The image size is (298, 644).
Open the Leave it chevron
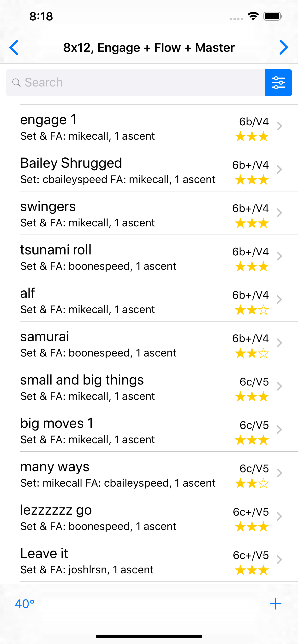[x=279, y=560]
